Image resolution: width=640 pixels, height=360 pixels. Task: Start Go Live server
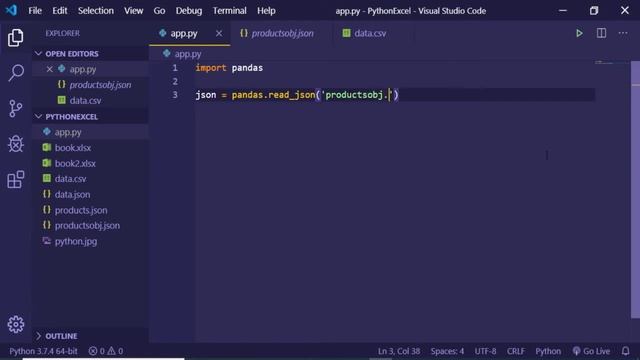click(x=591, y=351)
